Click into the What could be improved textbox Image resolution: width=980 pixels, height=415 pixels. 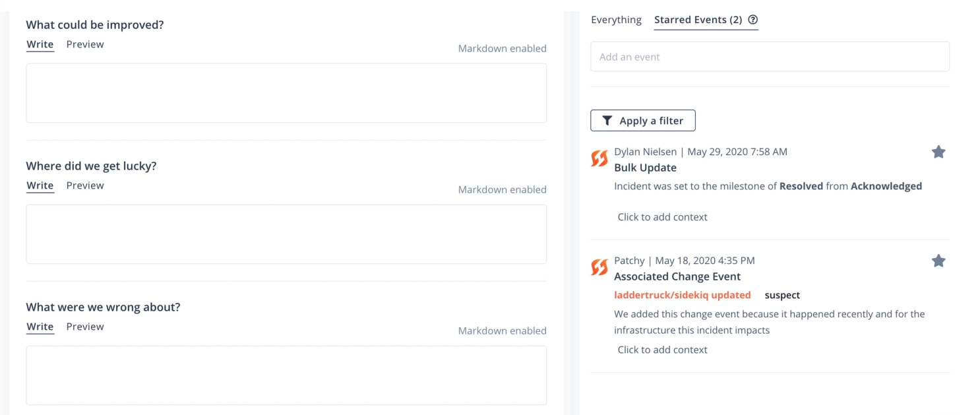point(286,93)
